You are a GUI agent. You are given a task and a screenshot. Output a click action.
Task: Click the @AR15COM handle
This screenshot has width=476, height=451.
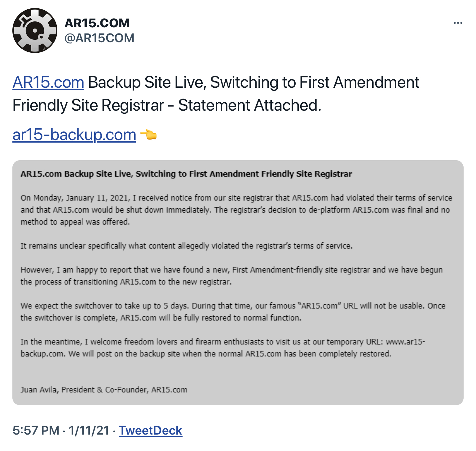point(99,38)
